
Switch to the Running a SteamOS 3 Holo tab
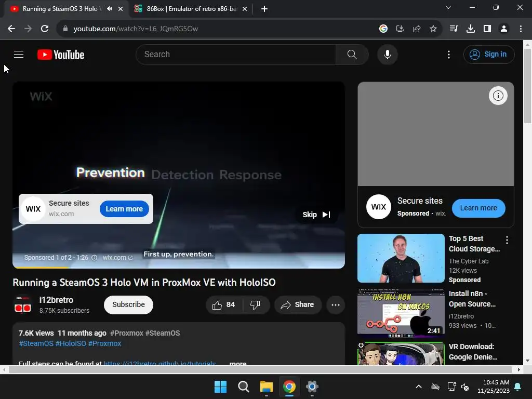(61, 9)
